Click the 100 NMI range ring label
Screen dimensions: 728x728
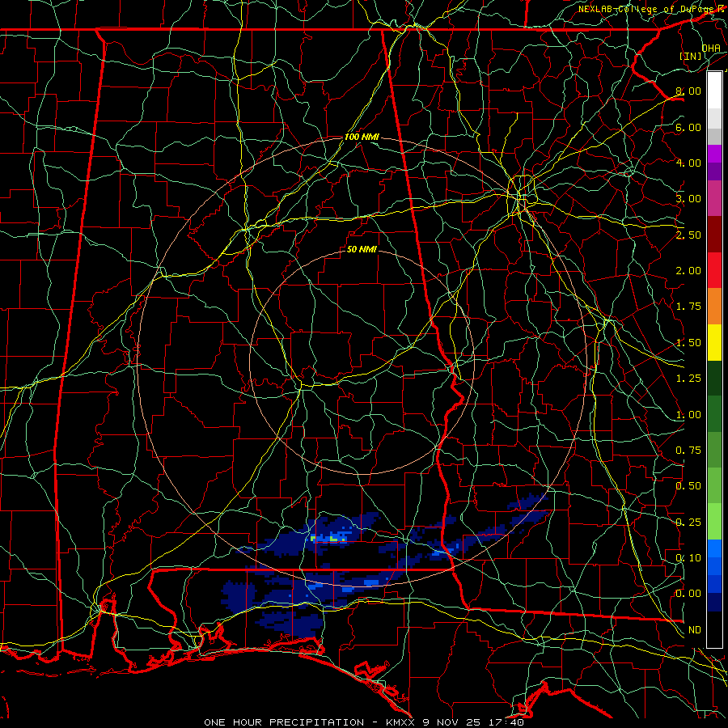coord(362,137)
